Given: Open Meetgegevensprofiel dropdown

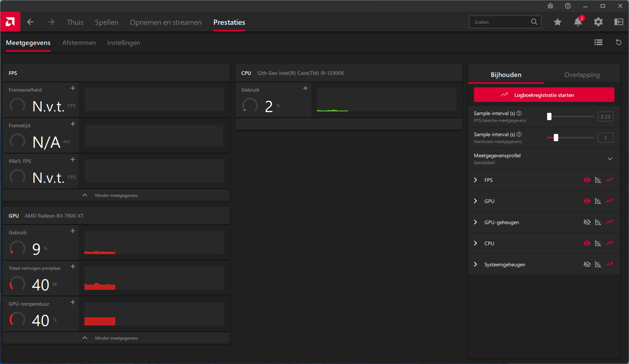Looking at the screenshot, I should [544, 159].
